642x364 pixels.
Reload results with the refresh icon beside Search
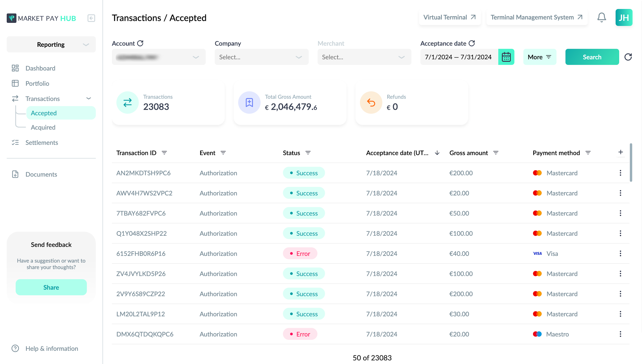(x=628, y=57)
